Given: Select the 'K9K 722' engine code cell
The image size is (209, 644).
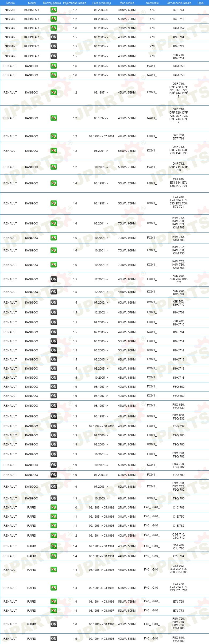Looking at the screenshot, I should pos(179,46).
